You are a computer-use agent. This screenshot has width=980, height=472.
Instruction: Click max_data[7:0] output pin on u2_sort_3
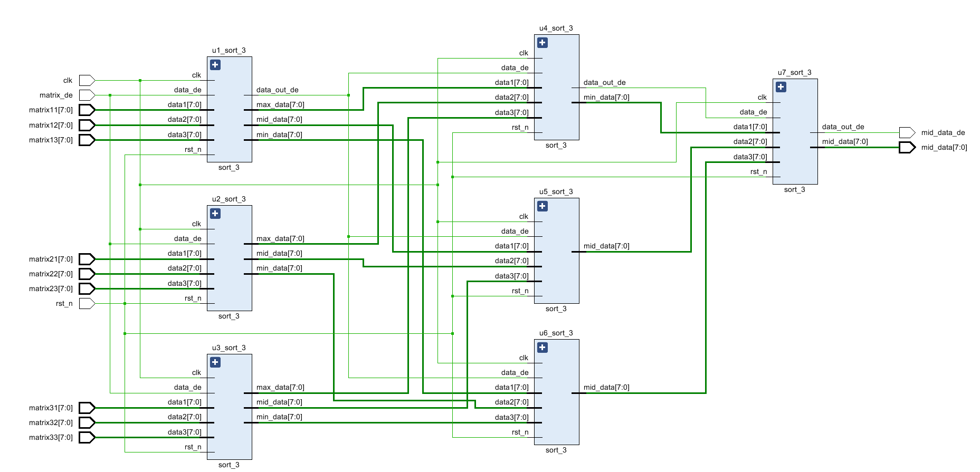click(x=280, y=239)
